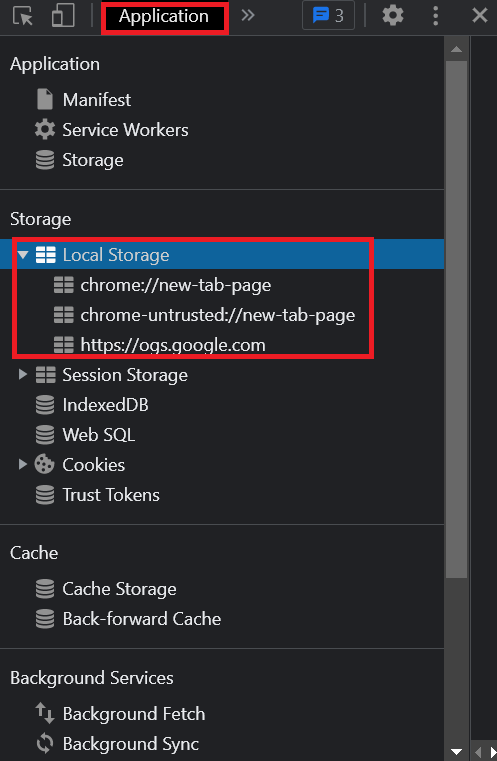Click the Cache Storage database icon
The image size is (497, 761).
(x=45, y=589)
